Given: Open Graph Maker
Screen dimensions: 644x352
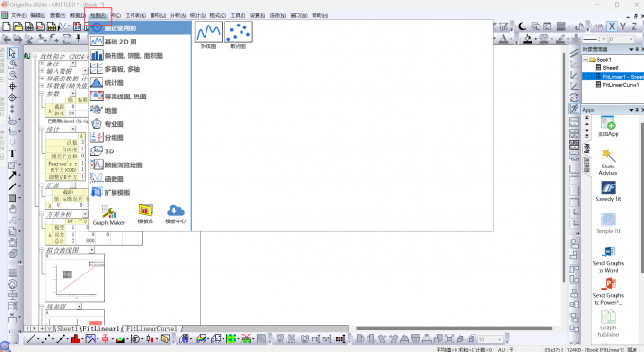Looking at the screenshot, I should tap(108, 216).
